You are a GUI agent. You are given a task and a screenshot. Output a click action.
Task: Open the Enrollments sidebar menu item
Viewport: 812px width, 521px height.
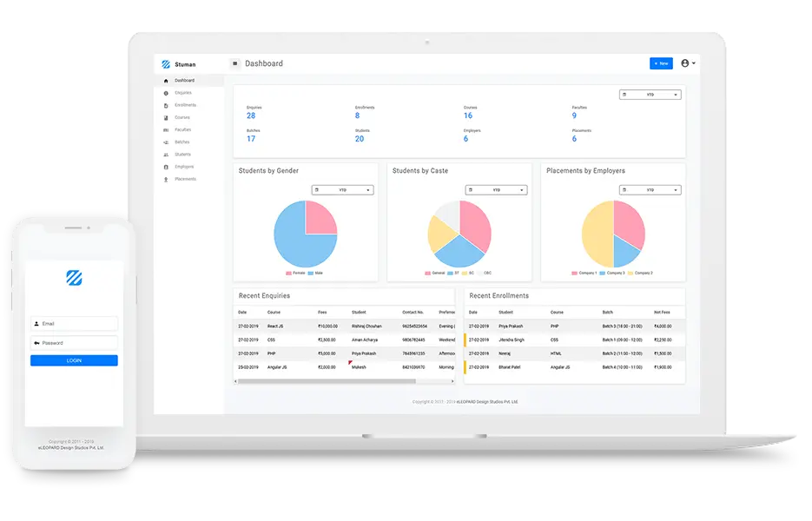point(185,105)
